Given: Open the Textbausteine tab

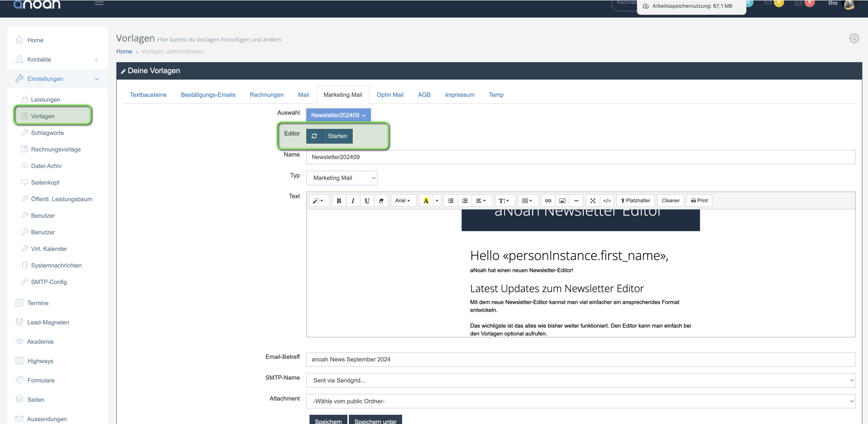Looking at the screenshot, I should 148,95.
